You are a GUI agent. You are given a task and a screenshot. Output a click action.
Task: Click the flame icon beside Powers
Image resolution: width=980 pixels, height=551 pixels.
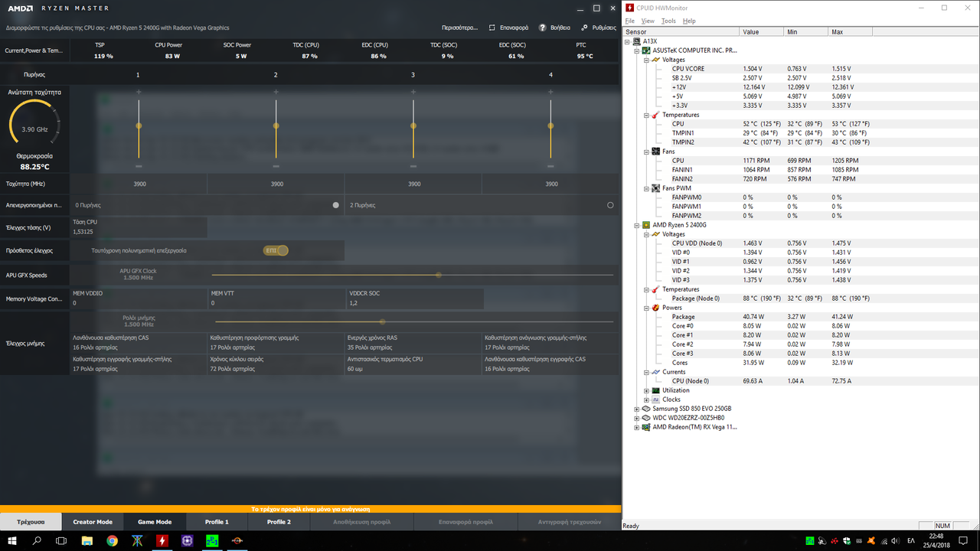click(655, 308)
